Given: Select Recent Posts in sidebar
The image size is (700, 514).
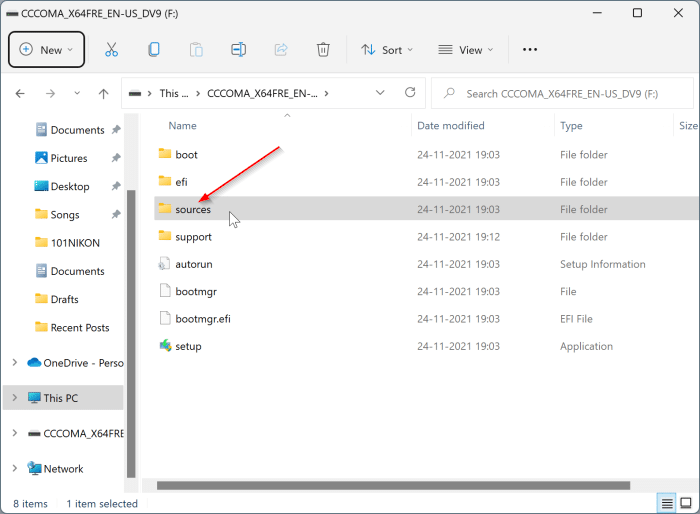Looking at the screenshot, I should 80,327.
